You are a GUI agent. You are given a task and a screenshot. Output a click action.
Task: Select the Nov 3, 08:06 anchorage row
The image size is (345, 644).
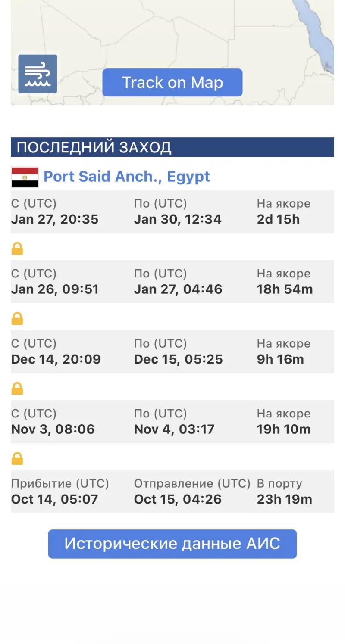click(x=172, y=422)
